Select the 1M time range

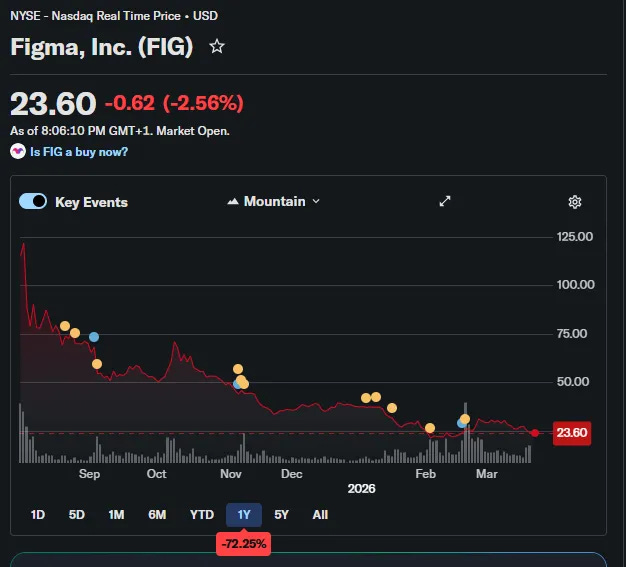pos(116,515)
